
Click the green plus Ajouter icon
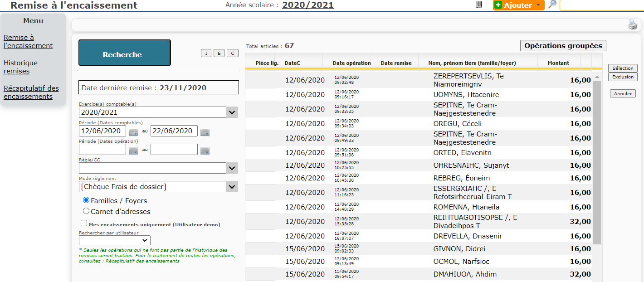[498, 5]
